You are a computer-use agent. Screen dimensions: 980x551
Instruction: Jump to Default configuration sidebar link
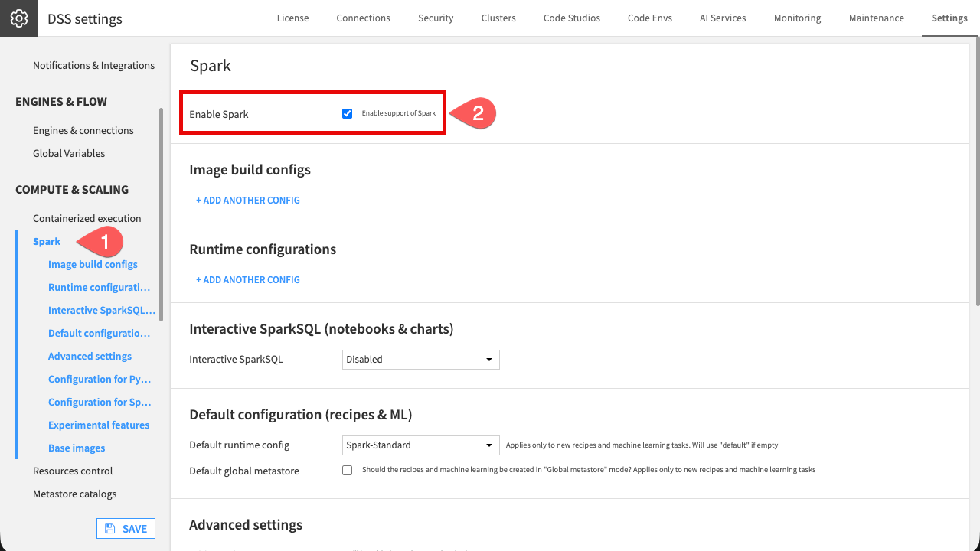coord(100,333)
